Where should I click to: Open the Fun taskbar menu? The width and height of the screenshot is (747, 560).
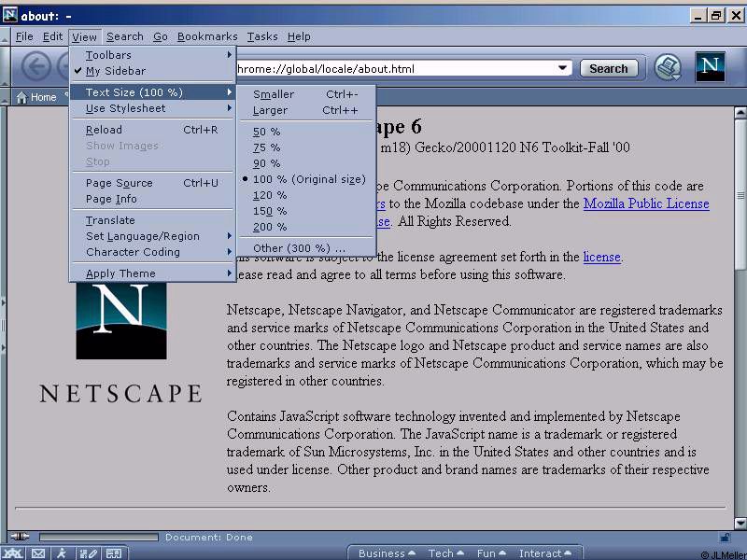[491, 553]
